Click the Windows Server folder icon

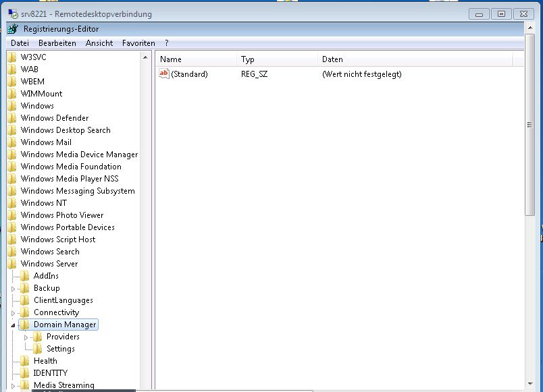point(11,264)
